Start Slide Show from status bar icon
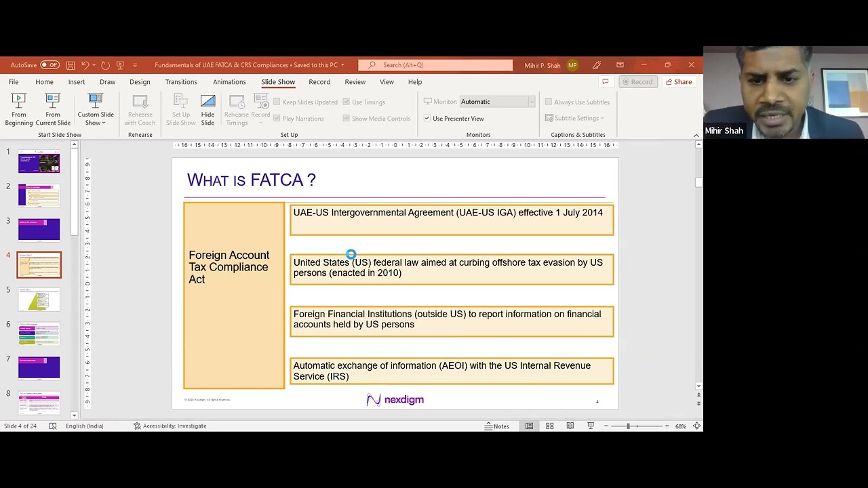 point(591,426)
